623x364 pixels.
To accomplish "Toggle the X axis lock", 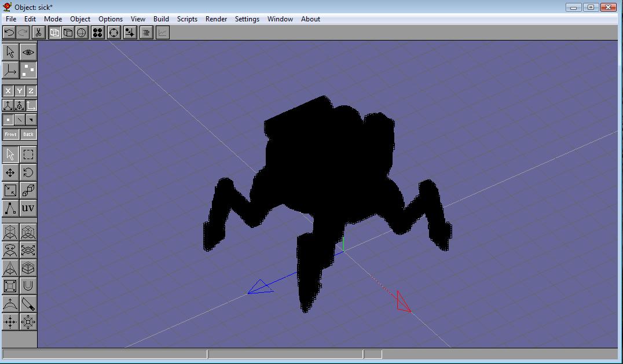I will [x=8, y=91].
